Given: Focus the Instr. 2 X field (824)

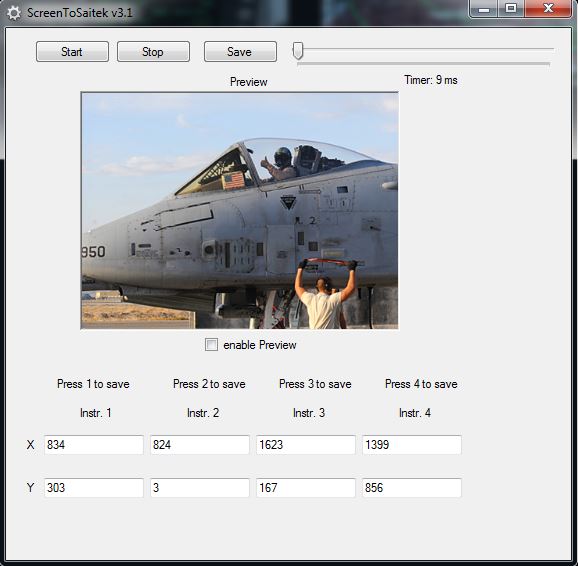Looking at the screenshot, I should click(x=200, y=445).
